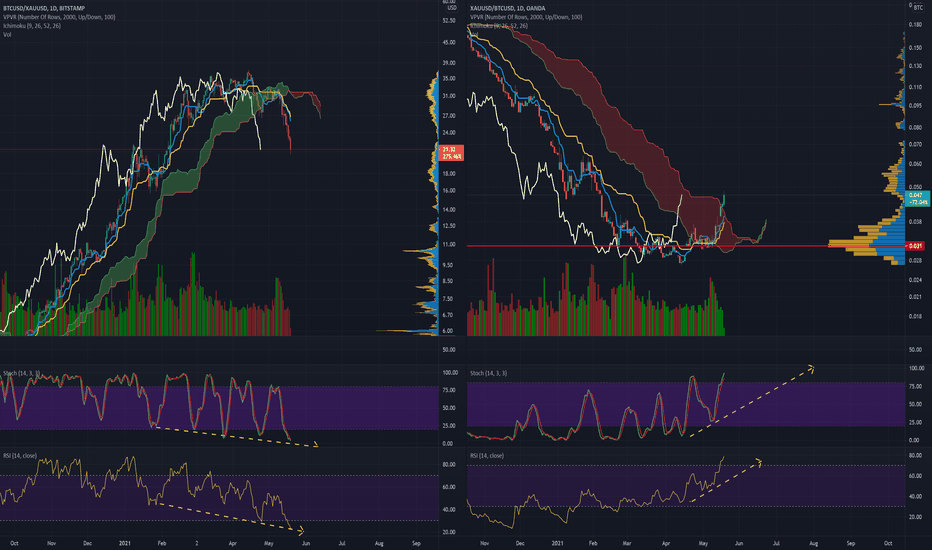Click the 0.024 price scale value
This screenshot has height=550, width=932.
click(x=915, y=279)
